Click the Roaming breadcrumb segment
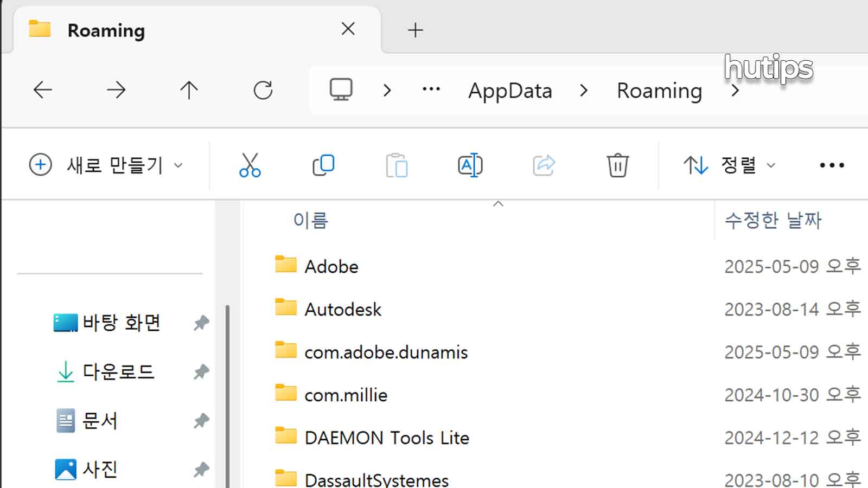868x488 pixels. [659, 91]
